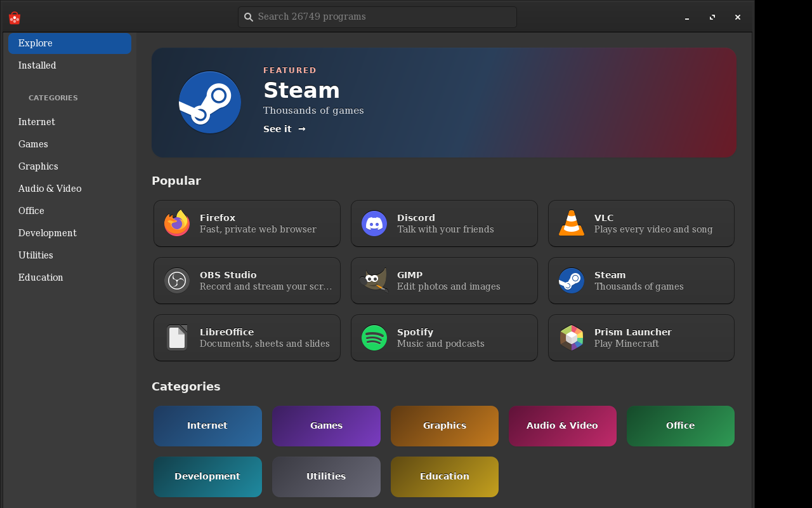
Task: Click "Play Minecraft" description text
Action: coord(627,344)
